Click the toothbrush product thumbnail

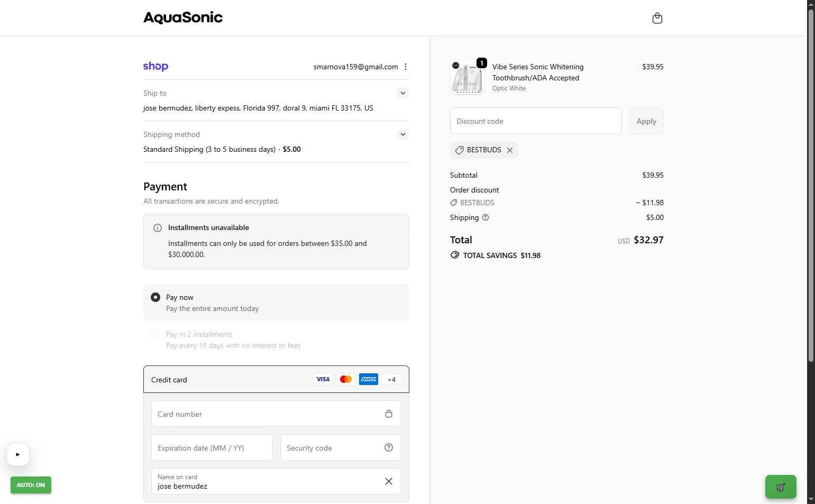[468, 78]
